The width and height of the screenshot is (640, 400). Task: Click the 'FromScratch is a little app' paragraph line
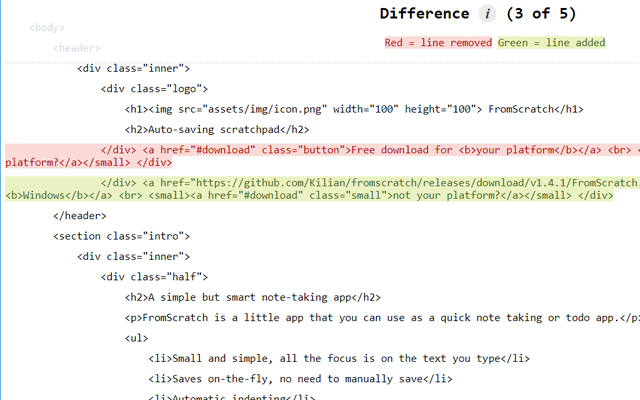pyautogui.click(x=382, y=318)
